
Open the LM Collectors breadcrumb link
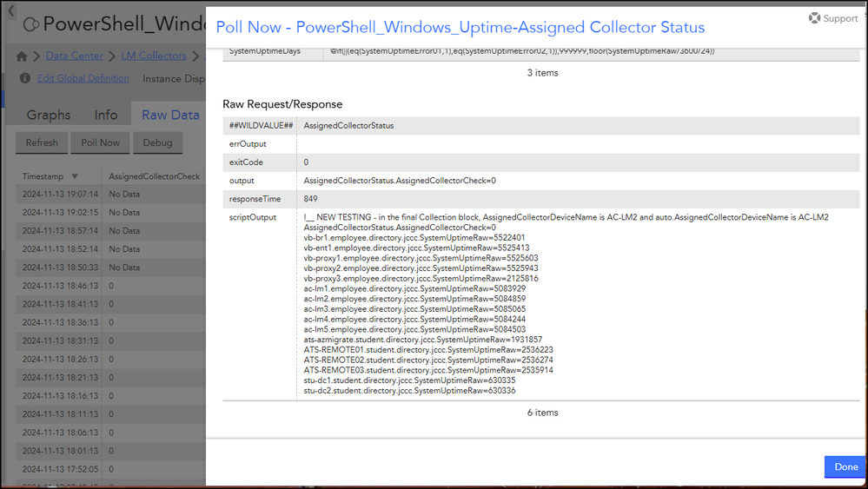[x=154, y=56]
